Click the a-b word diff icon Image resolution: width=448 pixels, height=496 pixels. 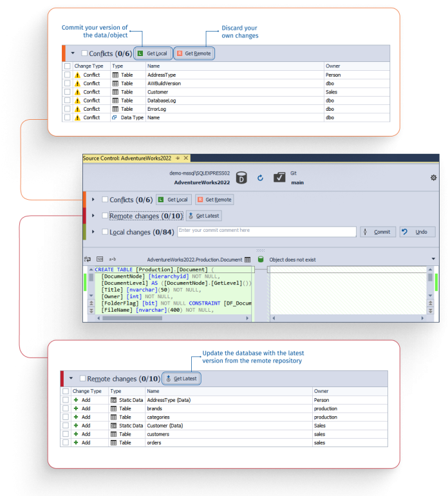pyautogui.click(x=112, y=259)
